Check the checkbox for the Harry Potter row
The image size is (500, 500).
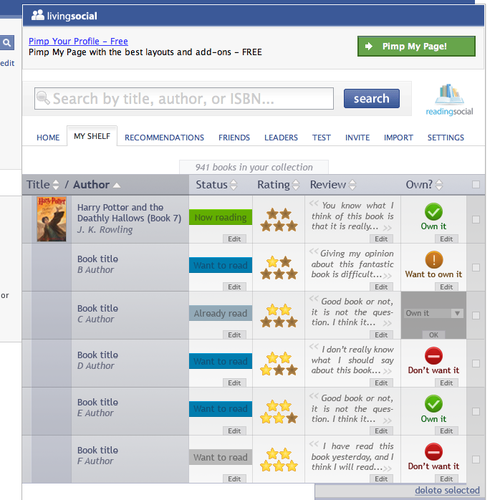click(476, 219)
